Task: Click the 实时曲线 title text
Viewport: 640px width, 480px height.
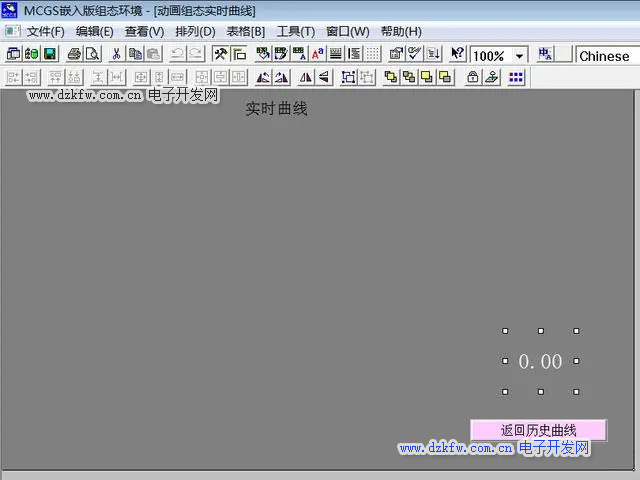Action: 277,109
